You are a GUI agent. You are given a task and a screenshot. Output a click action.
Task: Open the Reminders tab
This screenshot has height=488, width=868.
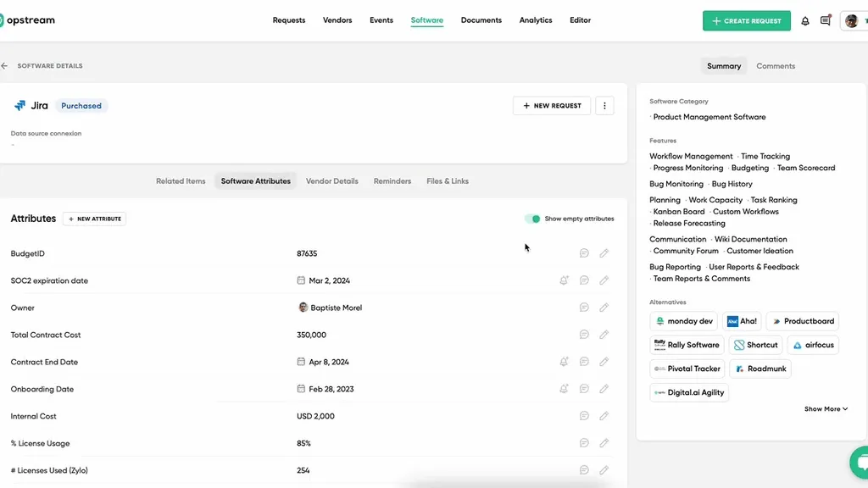(392, 181)
